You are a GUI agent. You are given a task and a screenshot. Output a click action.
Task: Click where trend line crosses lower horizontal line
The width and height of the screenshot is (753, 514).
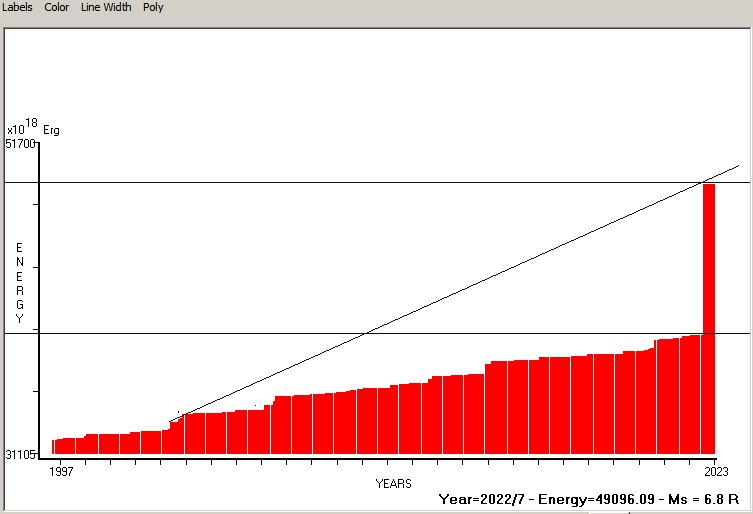coord(370,333)
